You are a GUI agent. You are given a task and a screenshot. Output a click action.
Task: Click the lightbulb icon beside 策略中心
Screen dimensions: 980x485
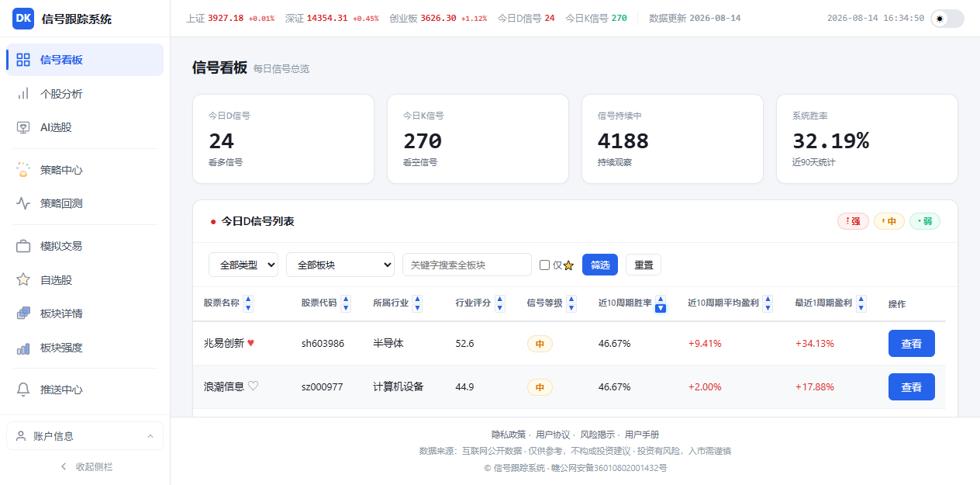pos(23,170)
